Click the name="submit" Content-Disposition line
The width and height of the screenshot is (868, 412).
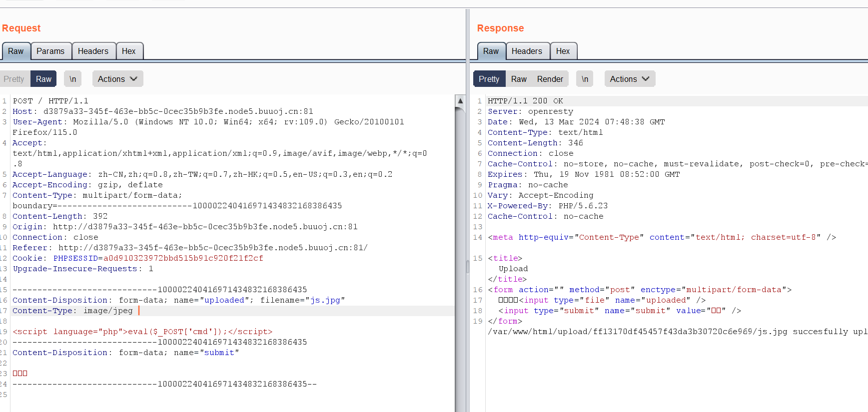(125, 353)
